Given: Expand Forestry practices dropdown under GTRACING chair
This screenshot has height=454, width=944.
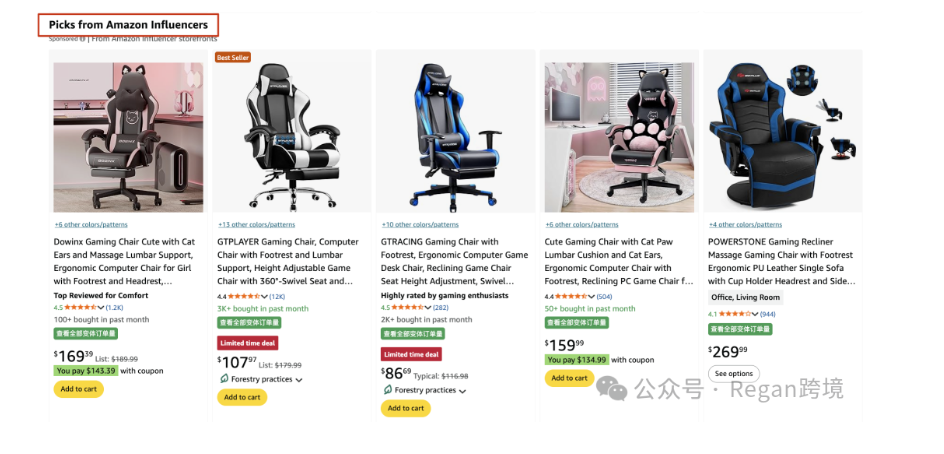Looking at the screenshot, I should coord(462,391).
